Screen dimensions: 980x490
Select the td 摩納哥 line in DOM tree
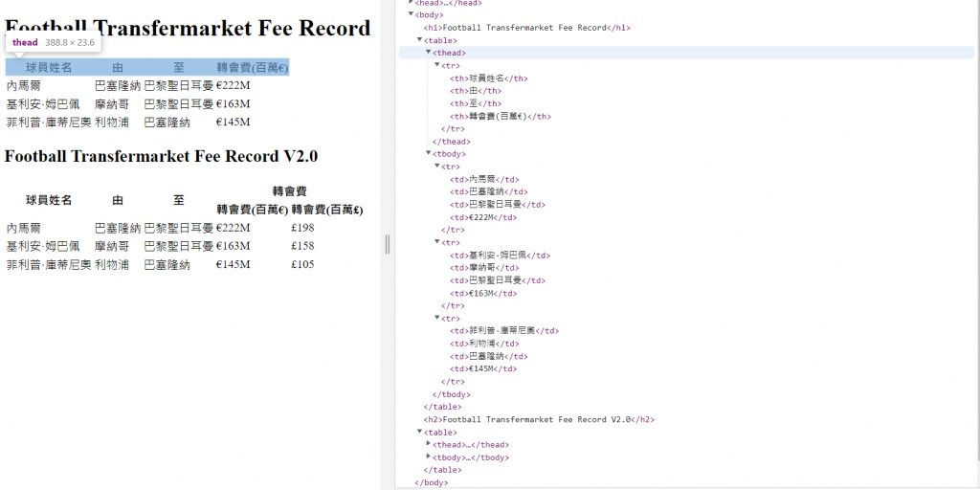pos(484,268)
